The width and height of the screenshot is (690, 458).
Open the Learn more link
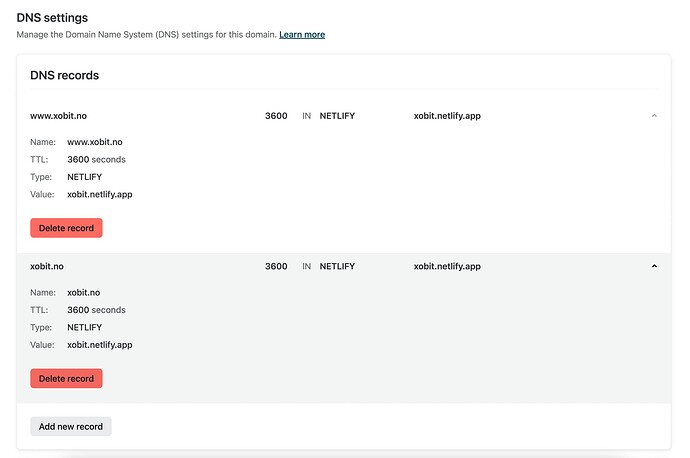302,35
